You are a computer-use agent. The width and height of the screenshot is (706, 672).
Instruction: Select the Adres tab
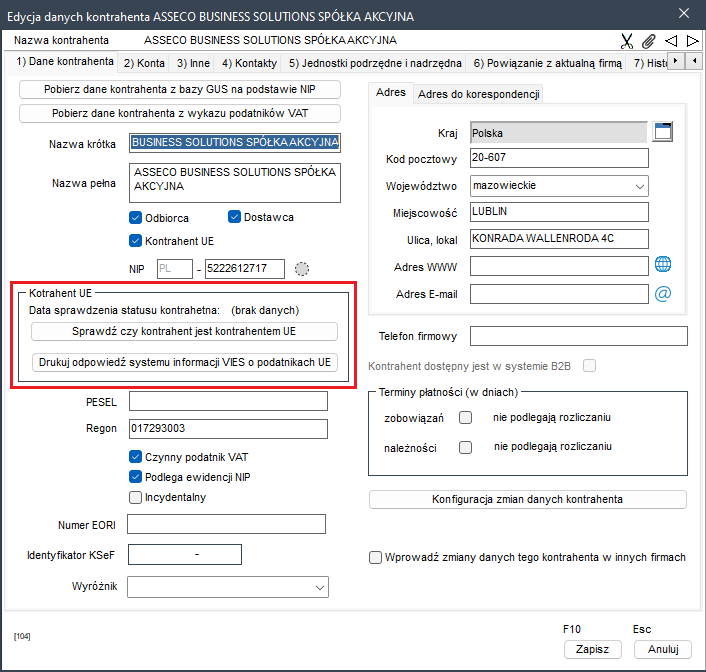point(391,92)
